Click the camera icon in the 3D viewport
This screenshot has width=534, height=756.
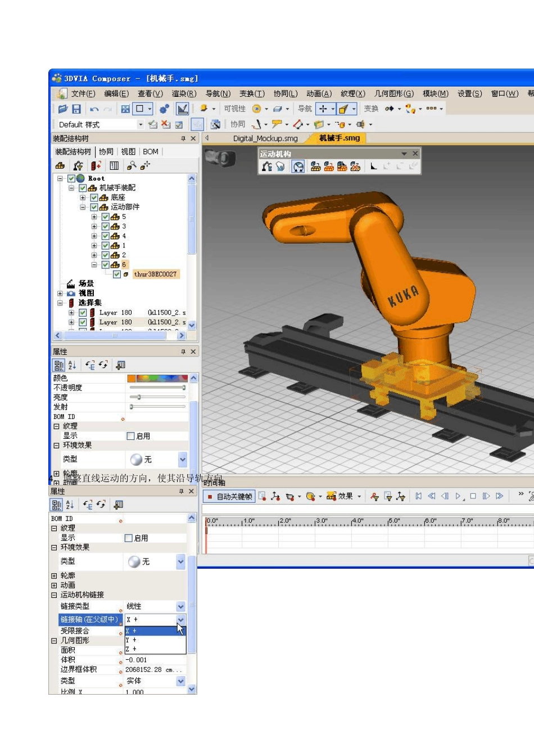point(219,159)
